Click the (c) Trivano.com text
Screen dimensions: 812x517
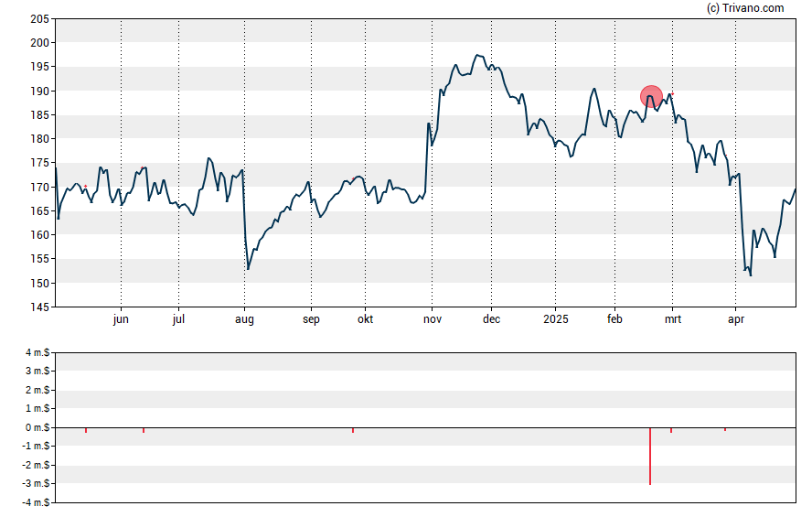tap(745, 7)
